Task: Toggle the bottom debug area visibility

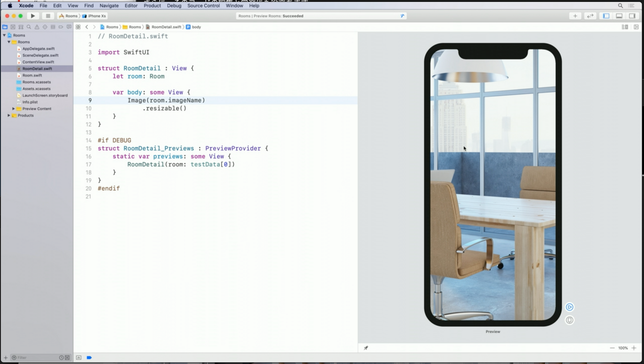Action: pyautogui.click(x=619, y=16)
